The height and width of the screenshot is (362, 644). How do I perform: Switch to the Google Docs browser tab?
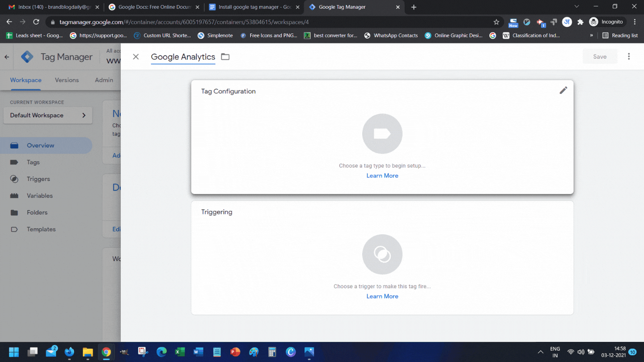(x=153, y=7)
